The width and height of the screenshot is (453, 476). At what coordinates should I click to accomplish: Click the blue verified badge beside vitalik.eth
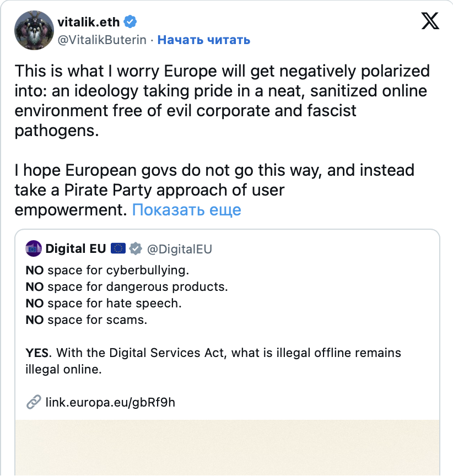coord(131,23)
